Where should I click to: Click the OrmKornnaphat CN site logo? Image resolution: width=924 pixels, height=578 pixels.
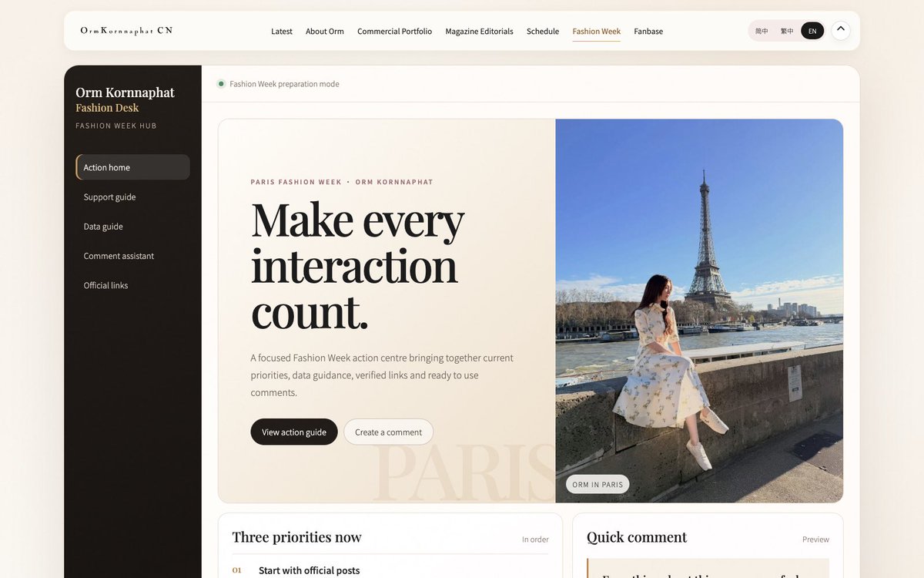click(x=126, y=31)
